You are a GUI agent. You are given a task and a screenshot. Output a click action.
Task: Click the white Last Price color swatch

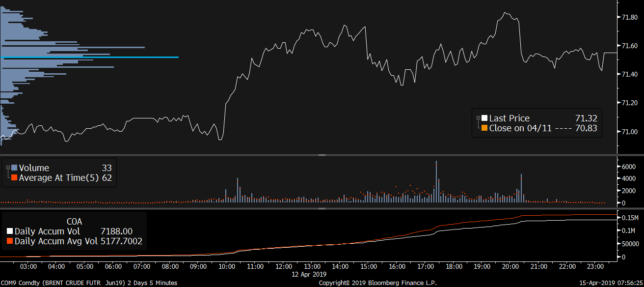(x=484, y=118)
